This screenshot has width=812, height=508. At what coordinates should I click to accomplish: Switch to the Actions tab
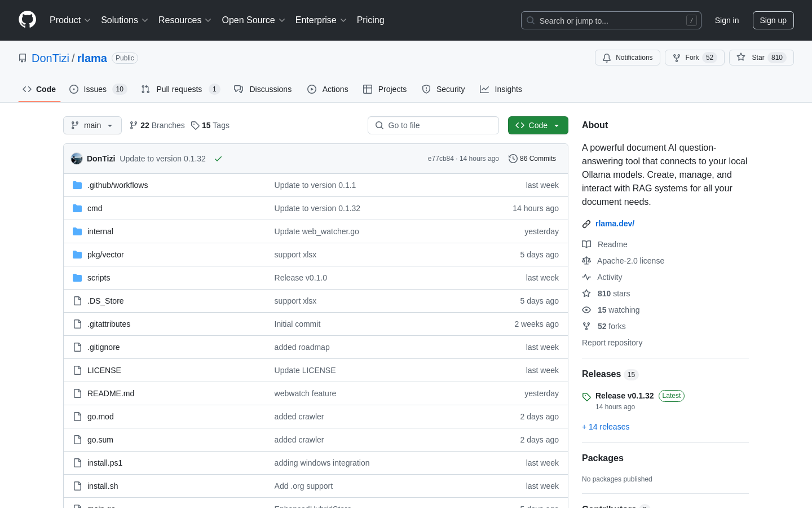pyautogui.click(x=328, y=89)
